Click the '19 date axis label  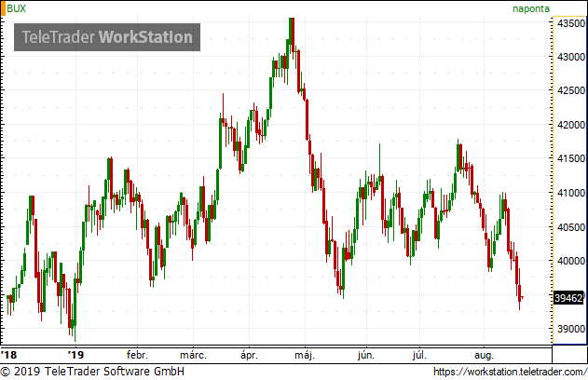tap(76, 354)
